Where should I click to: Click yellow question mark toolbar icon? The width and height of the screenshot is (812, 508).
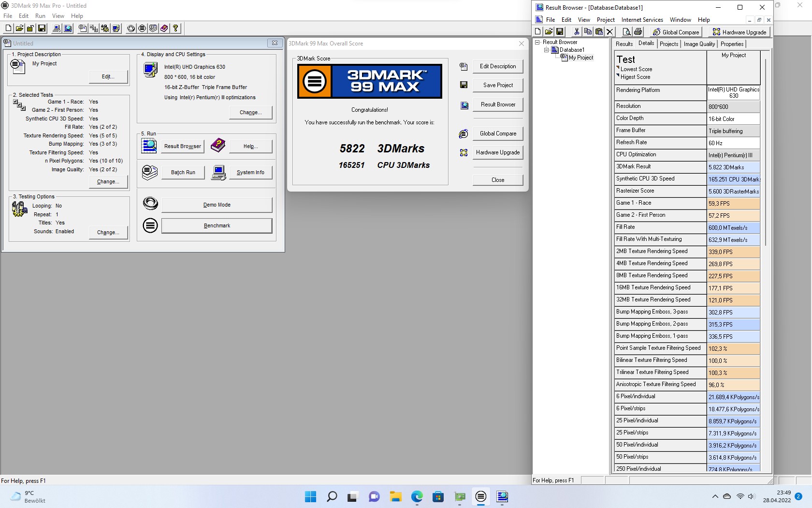point(175,29)
